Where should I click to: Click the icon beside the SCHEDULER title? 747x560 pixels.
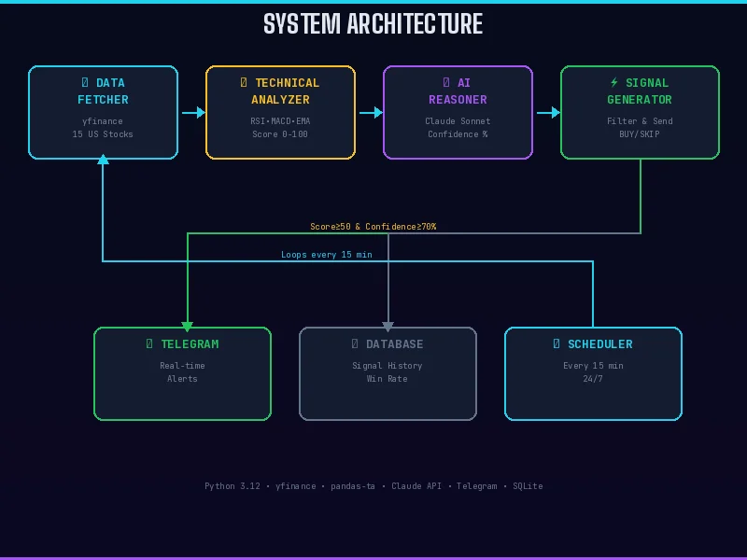[556, 343]
